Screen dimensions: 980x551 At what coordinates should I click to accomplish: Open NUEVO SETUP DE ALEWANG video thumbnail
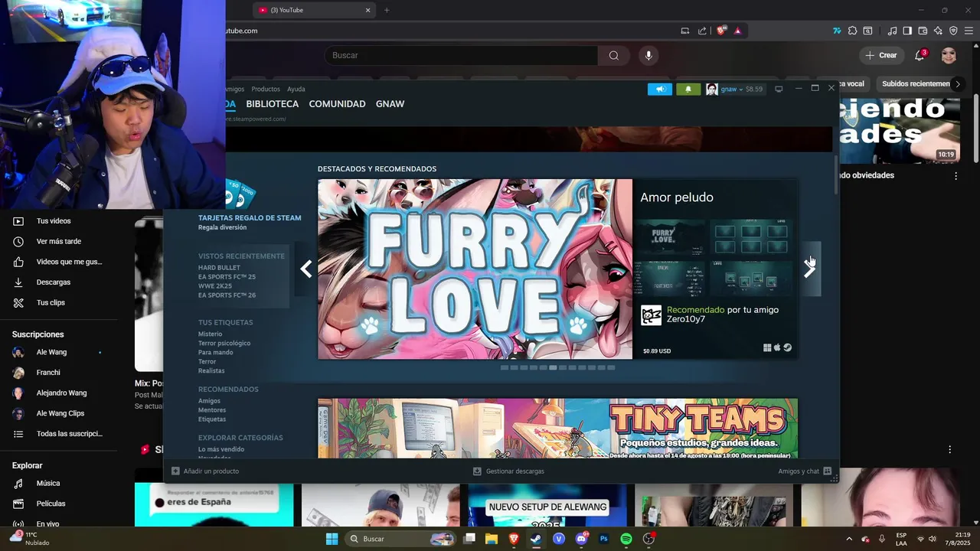click(x=547, y=505)
